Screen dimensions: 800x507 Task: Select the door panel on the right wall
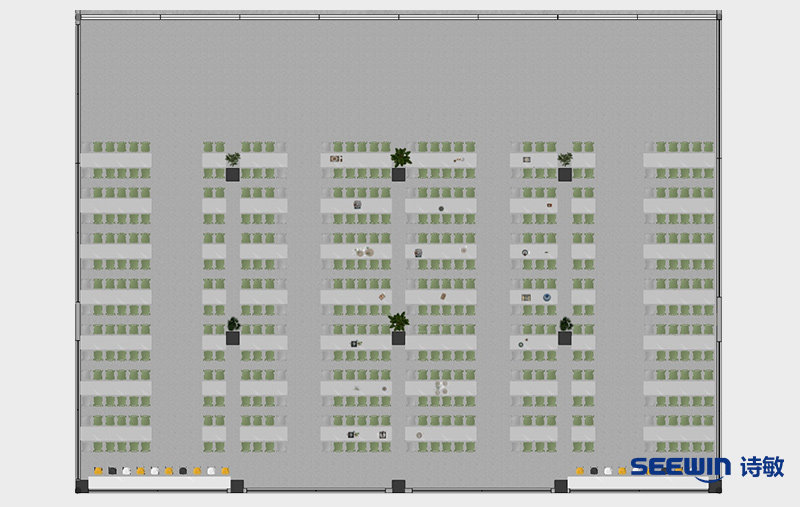tap(717, 318)
